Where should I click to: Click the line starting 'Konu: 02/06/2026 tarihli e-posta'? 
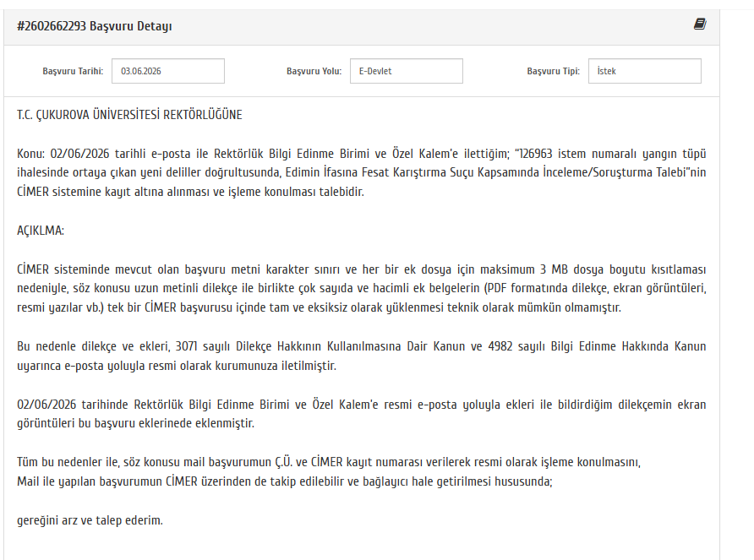tap(361, 154)
